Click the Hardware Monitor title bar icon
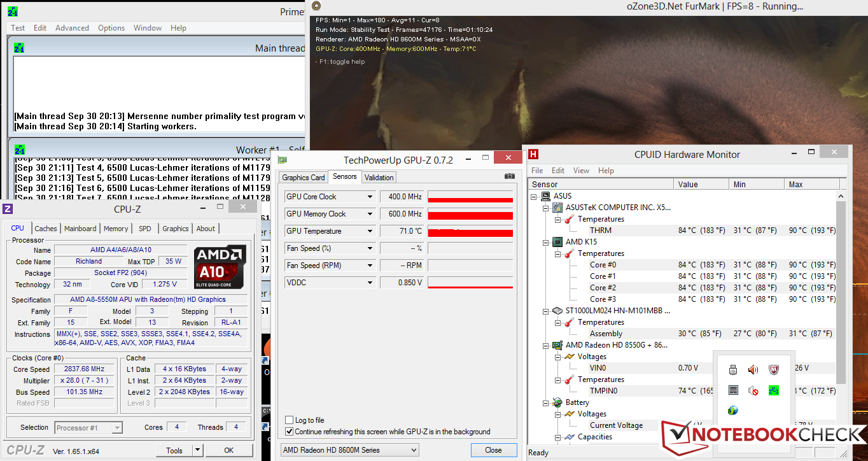This screenshot has height=461, width=868. pos(533,153)
